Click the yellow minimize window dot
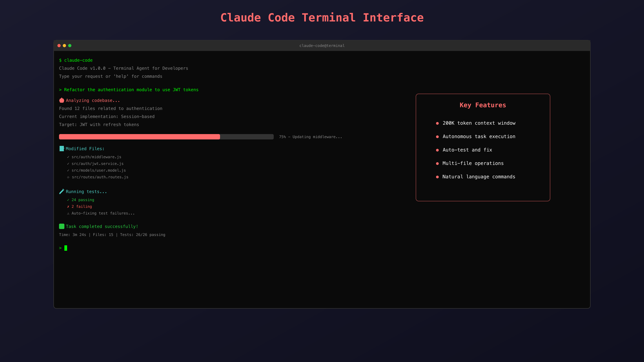The width and height of the screenshot is (644, 362). point(64,46)
